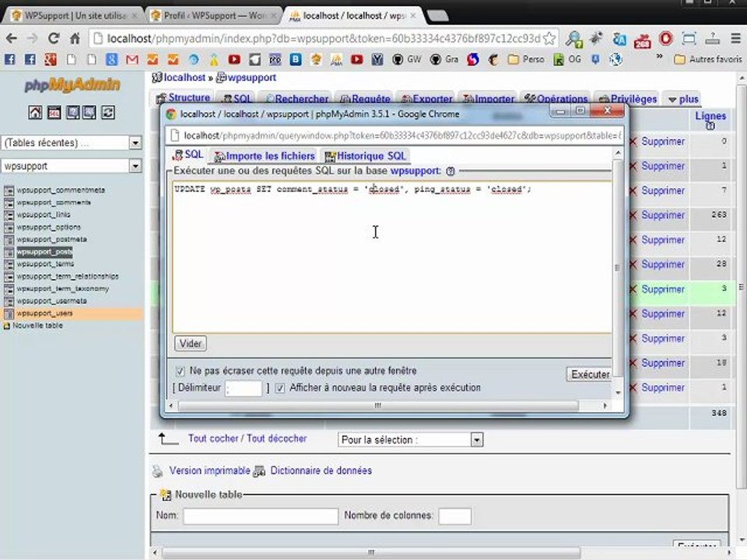Click wpsupport_posts table icon in sidebar
Screen dimensions: 747x560
(9, 252)
